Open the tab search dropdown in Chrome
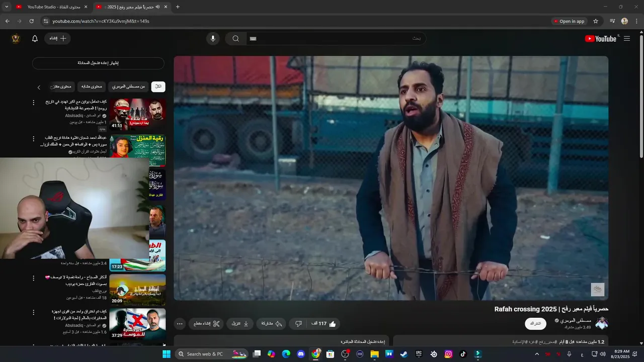The image size is (644, 362). 7,7
